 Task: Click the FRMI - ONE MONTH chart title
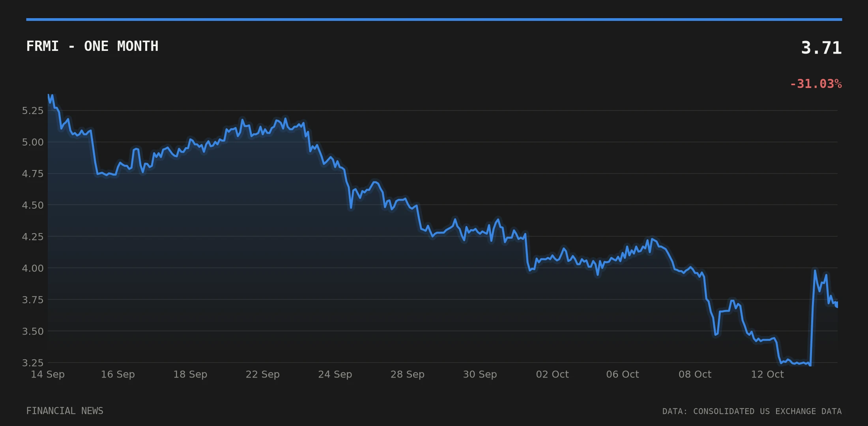(x=92, y=46)
